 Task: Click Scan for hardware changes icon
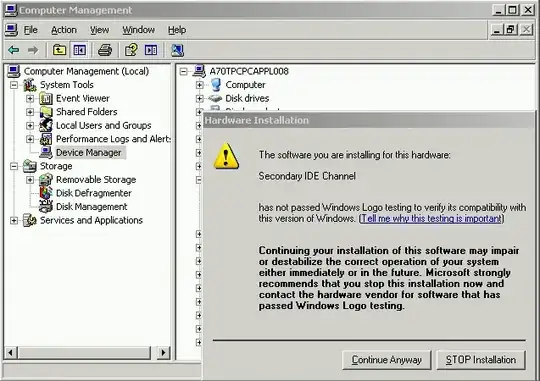pyautogui.click(x=177, y=50)
